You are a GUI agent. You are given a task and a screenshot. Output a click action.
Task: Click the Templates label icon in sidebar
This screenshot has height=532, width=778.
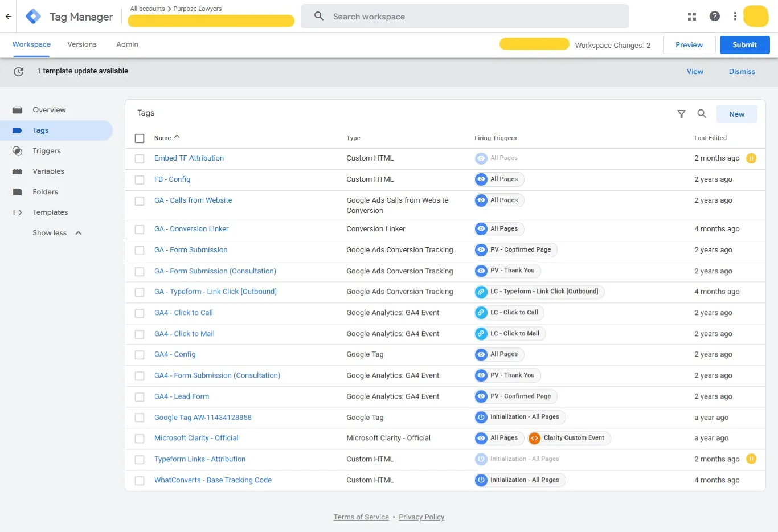tap(18, 212)
